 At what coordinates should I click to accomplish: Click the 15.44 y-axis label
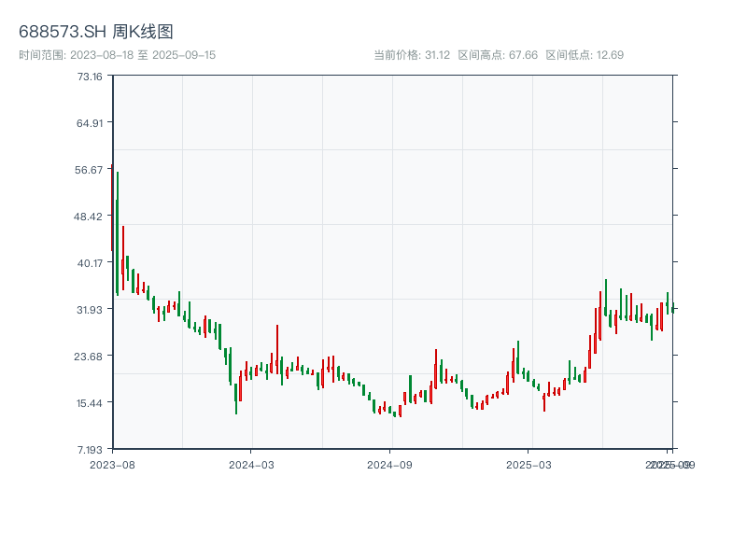pos(90,403)
